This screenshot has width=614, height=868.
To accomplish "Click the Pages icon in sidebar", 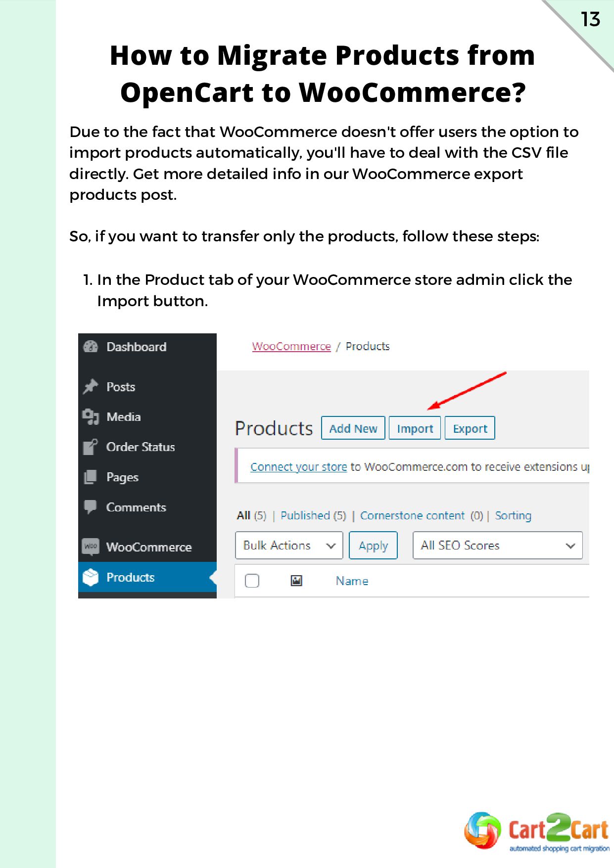I will [91, 477].
